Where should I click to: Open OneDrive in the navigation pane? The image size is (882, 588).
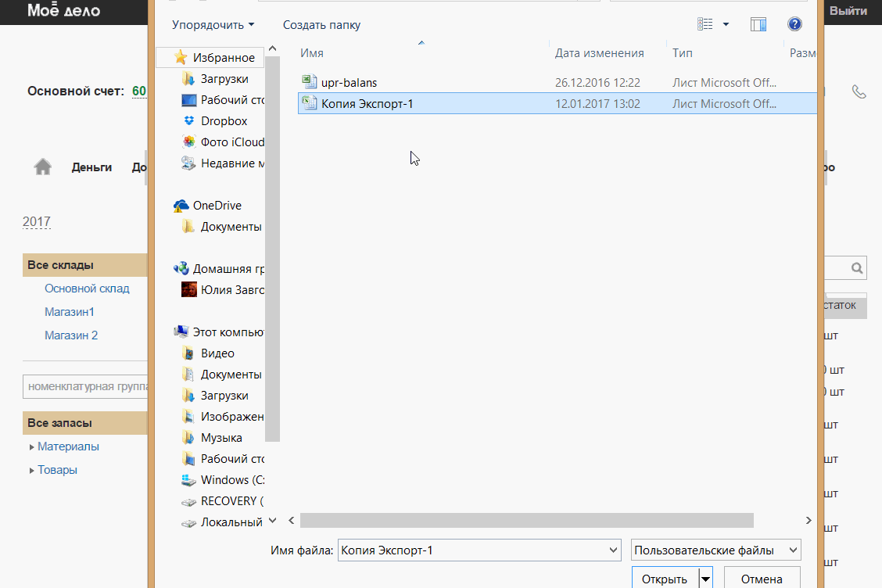(207, 206)
